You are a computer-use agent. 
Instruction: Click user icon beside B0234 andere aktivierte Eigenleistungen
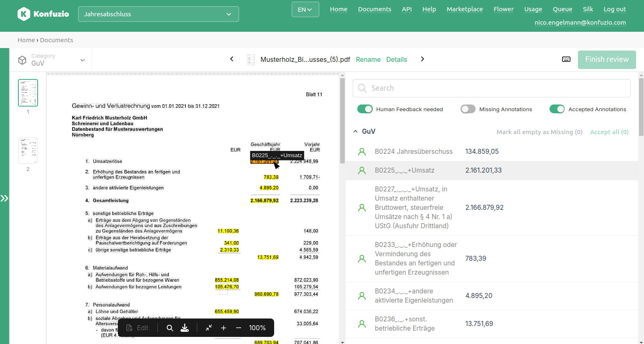point(362,296)
